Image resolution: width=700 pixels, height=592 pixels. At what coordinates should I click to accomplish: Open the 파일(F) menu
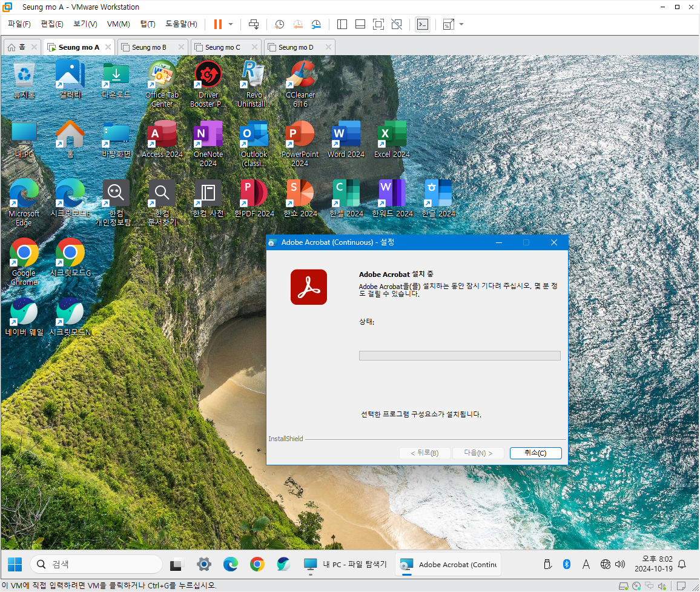(19, 24)
